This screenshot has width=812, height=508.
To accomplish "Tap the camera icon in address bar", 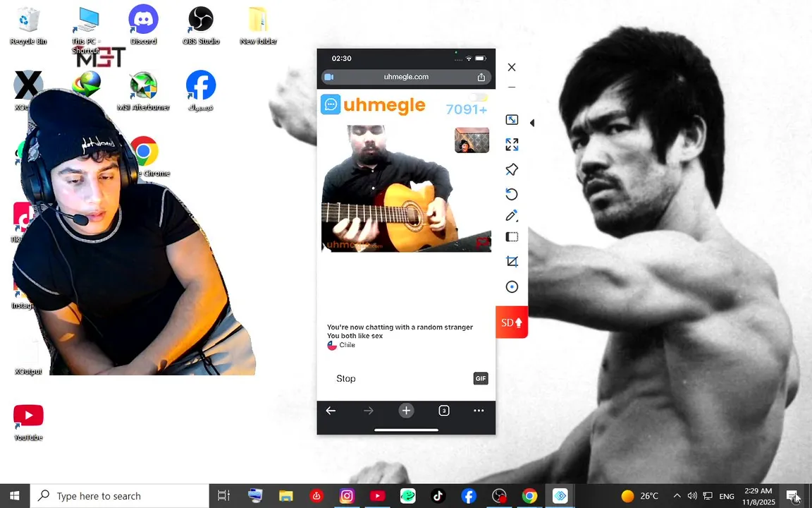I will click(329, 77).
